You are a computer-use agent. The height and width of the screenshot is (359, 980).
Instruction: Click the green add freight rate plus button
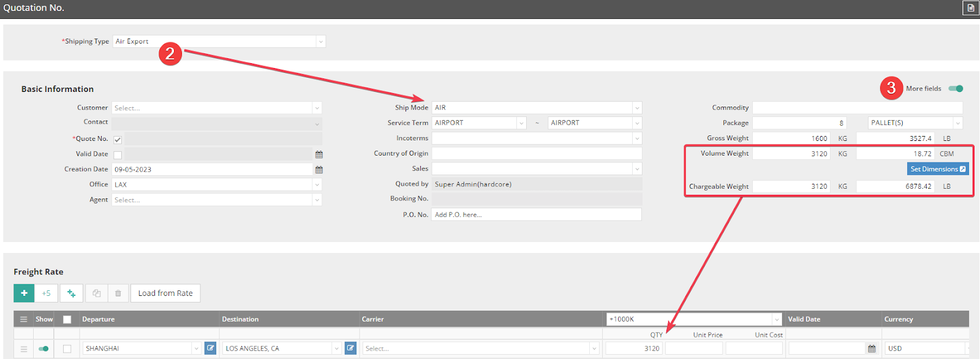(24, 293)
